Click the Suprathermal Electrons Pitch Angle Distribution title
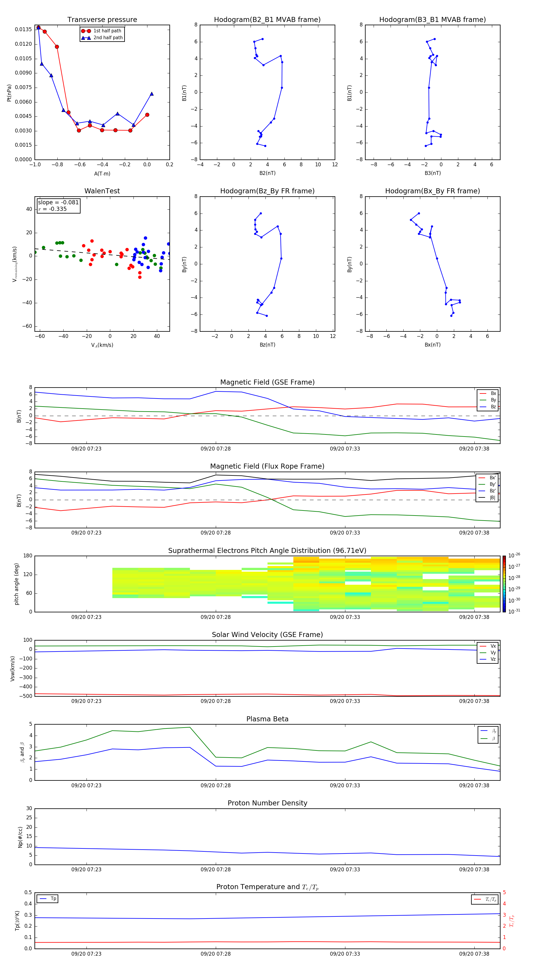 tap(267, 551)
